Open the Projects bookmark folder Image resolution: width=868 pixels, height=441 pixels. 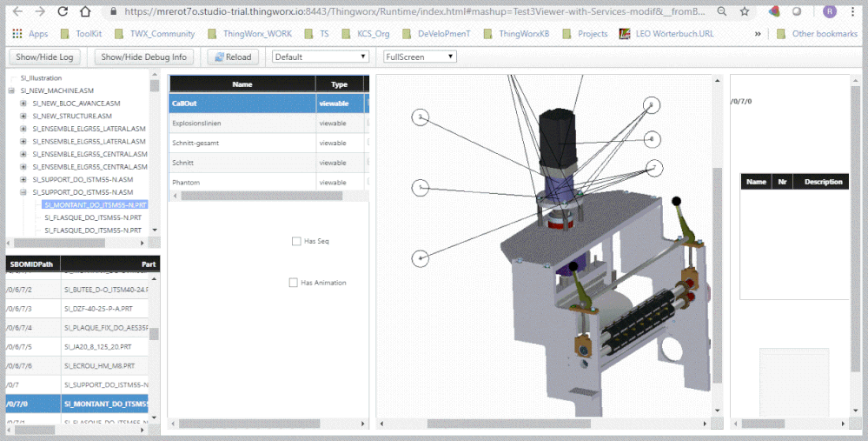[585, 34]
